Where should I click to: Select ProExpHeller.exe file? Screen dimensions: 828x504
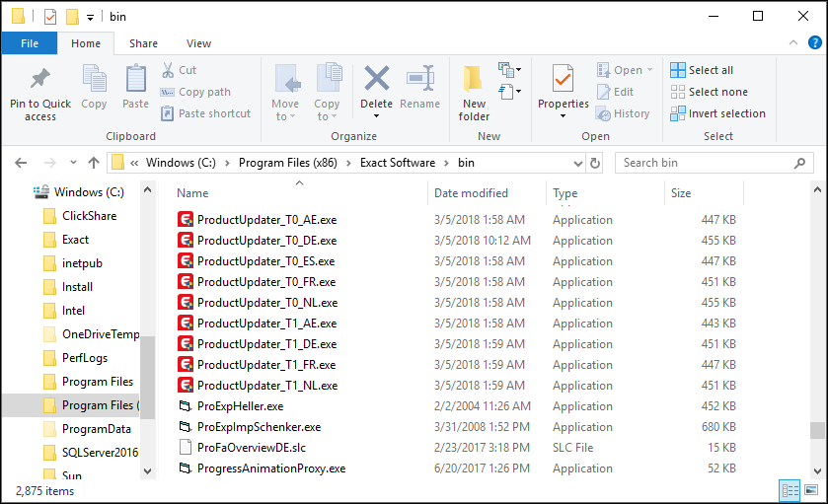tap(240, 406)
